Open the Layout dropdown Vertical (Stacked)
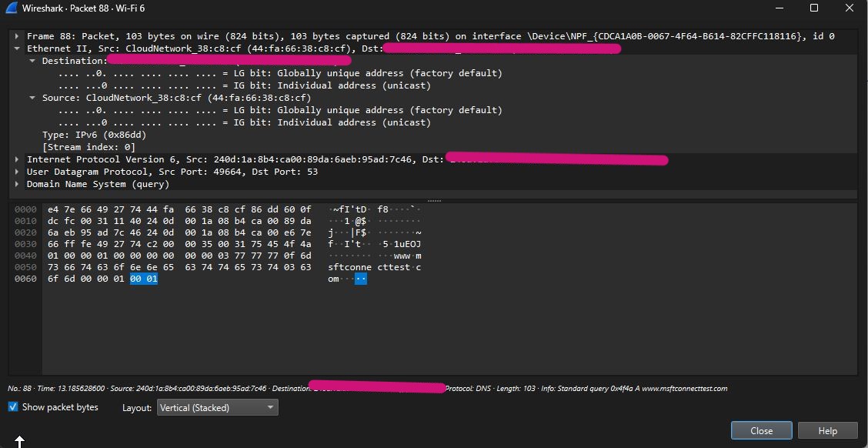868x448 pixels. (218, 407)
